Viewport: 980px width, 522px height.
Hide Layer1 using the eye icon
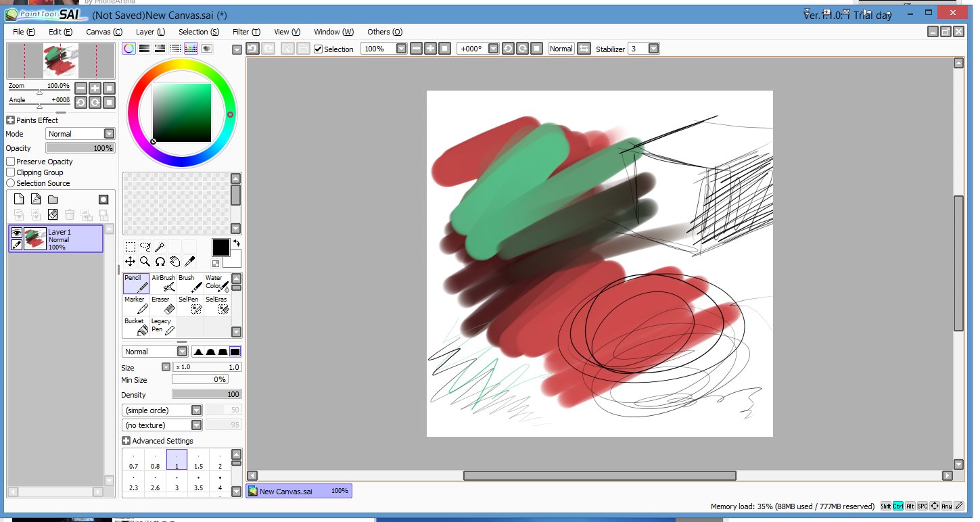[x=16, y=233]
